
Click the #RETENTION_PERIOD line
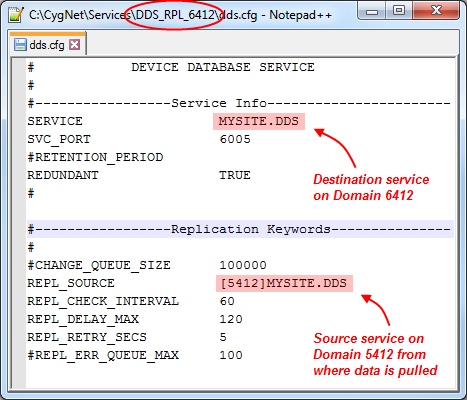click(95, 157)
